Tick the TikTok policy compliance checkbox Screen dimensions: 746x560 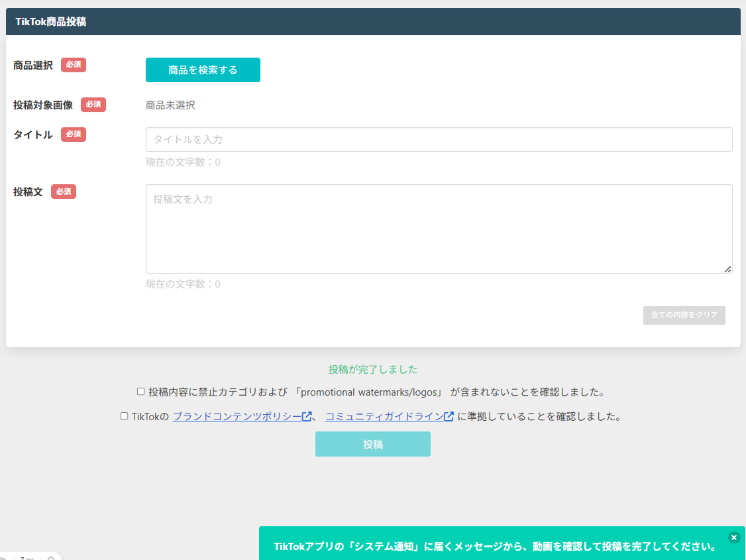[x=124, y=416]
